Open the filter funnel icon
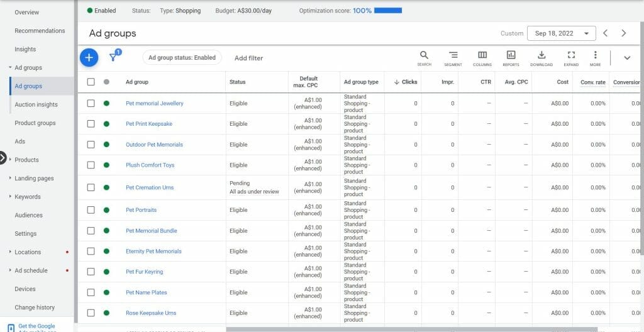644x332 pixels. click(113, 57)
